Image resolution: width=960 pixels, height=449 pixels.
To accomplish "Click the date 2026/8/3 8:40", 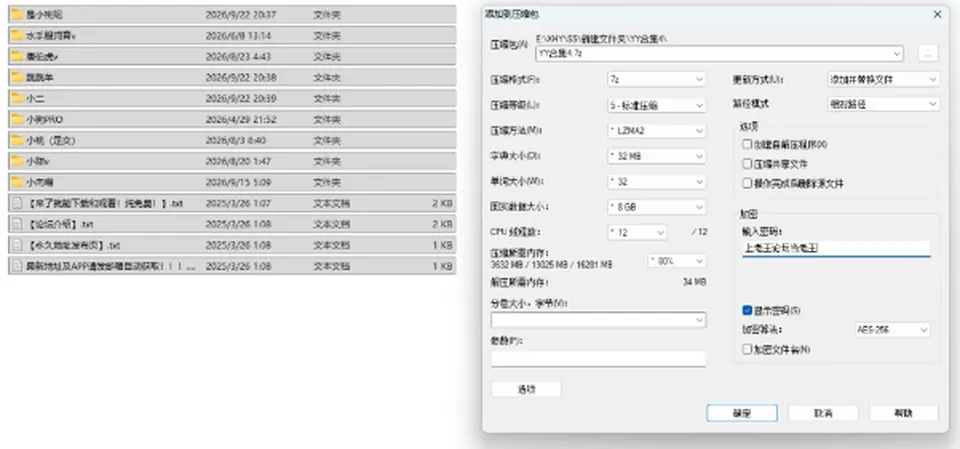I will pyautogui.click(x=236, y=140).
